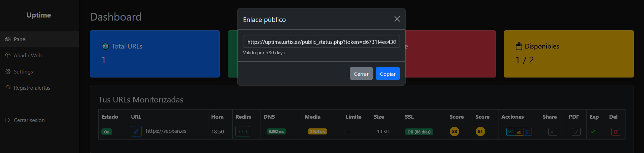
Task: Click the share icon for seoxan.es
Action: tap(553, 132)
